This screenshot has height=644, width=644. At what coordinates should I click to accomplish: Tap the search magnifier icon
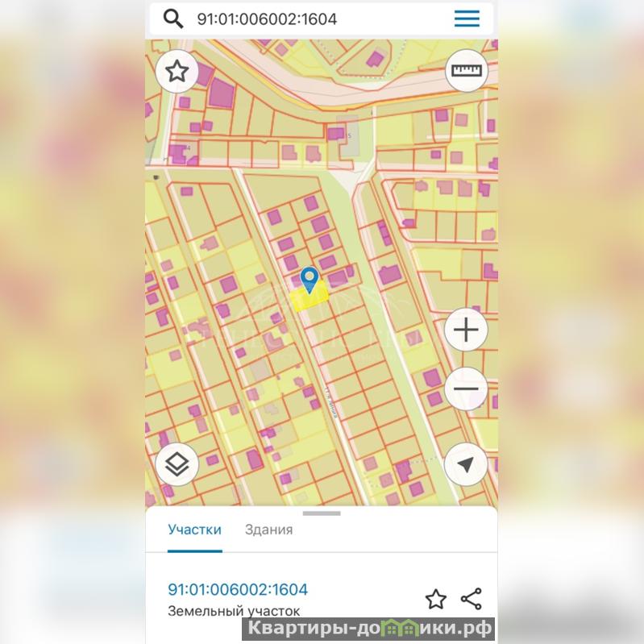coord(173,19)
